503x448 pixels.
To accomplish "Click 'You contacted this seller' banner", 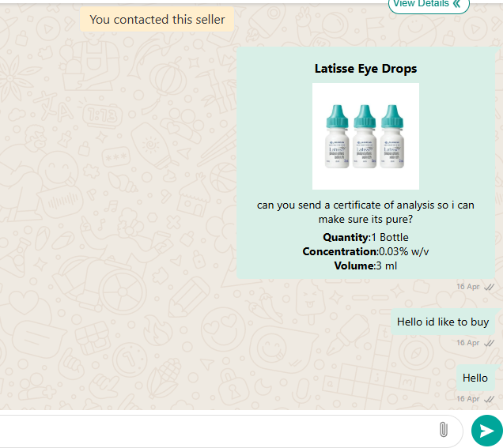I will [x=157, y=20].
